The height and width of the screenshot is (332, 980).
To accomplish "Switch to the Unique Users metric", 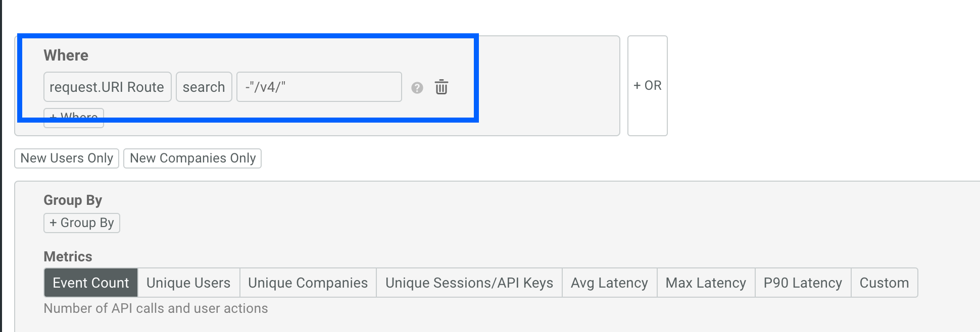I will click(x=188, y=283).
